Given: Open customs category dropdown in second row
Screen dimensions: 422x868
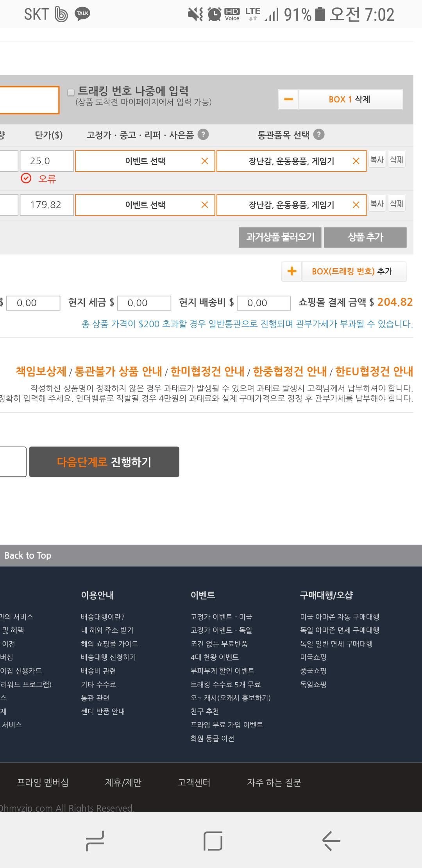Looking at the screenshot, I should (291, 205).
